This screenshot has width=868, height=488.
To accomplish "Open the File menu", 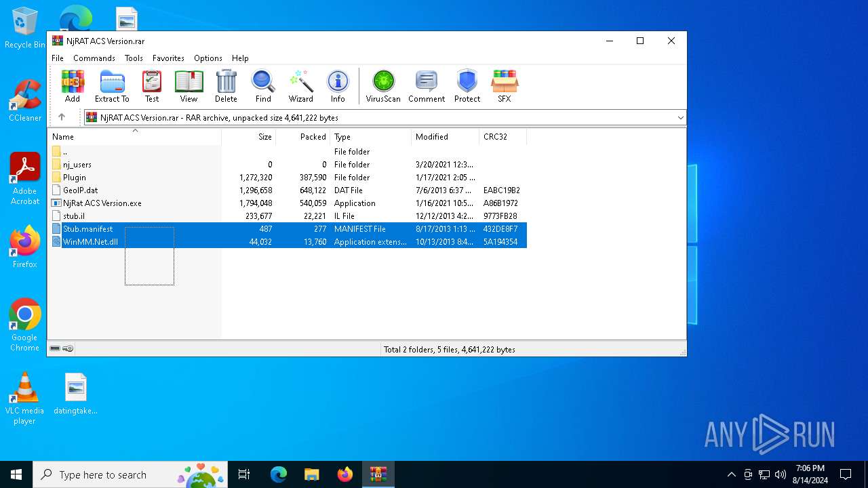I will point(58,58).
